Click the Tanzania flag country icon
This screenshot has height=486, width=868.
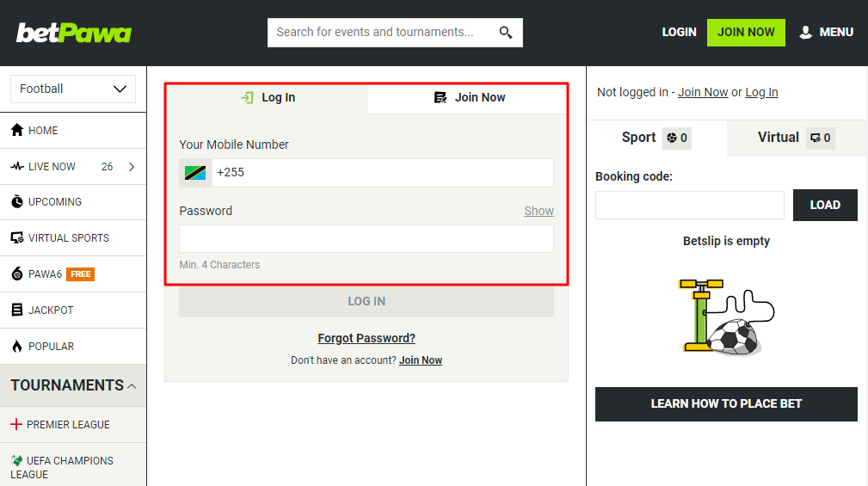195,173
